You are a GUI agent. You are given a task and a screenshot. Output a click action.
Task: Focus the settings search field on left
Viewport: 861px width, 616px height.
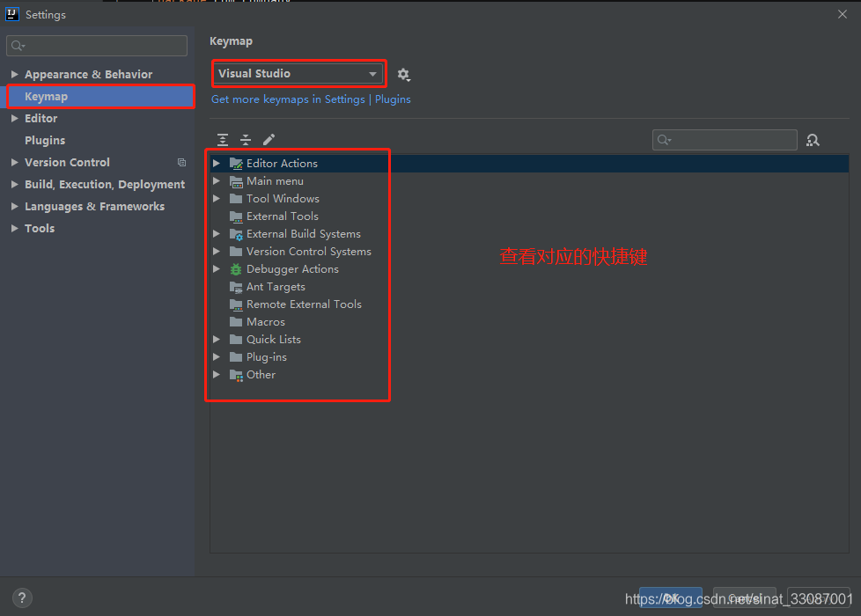97,46
